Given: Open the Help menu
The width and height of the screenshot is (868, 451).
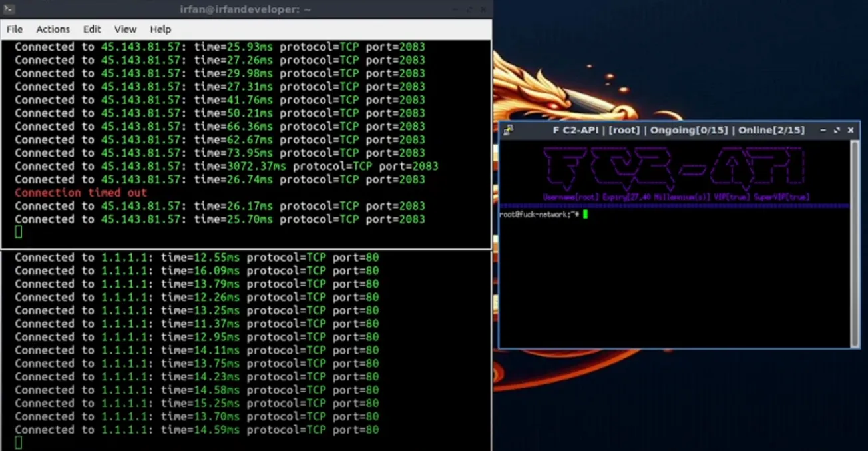Looking at the screenshot, I should [x=160, y=29].
